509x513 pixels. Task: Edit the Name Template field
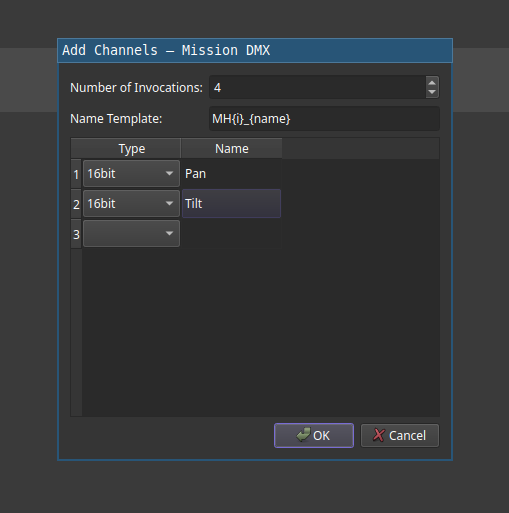[x=324, y=119]
